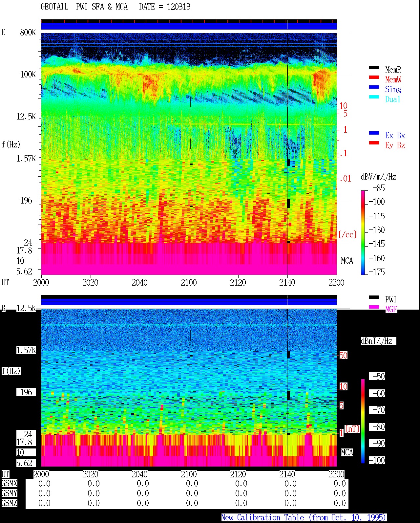Click the black MemR legend swatch

pyautogui.click(x=374, y=68)
